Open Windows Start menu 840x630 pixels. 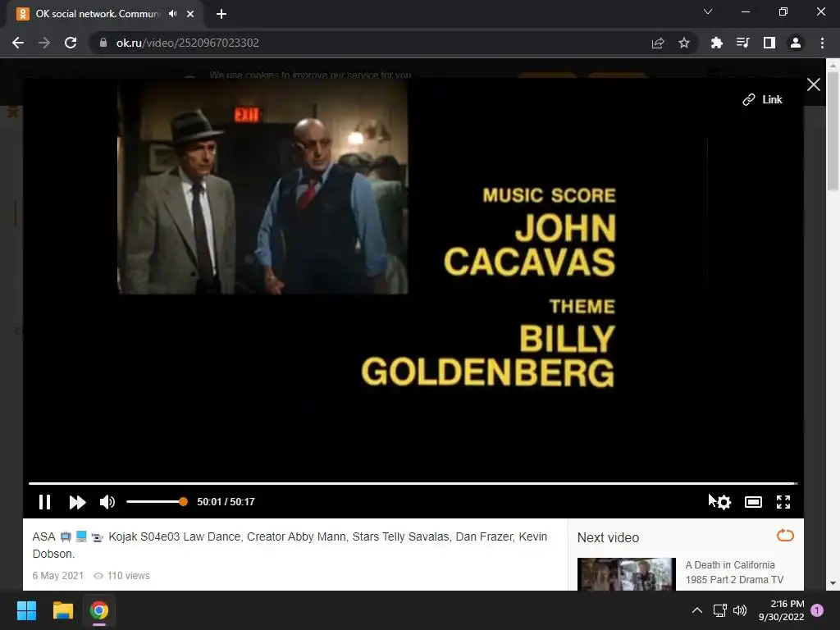pyautogui.click(x=26, y=610)
